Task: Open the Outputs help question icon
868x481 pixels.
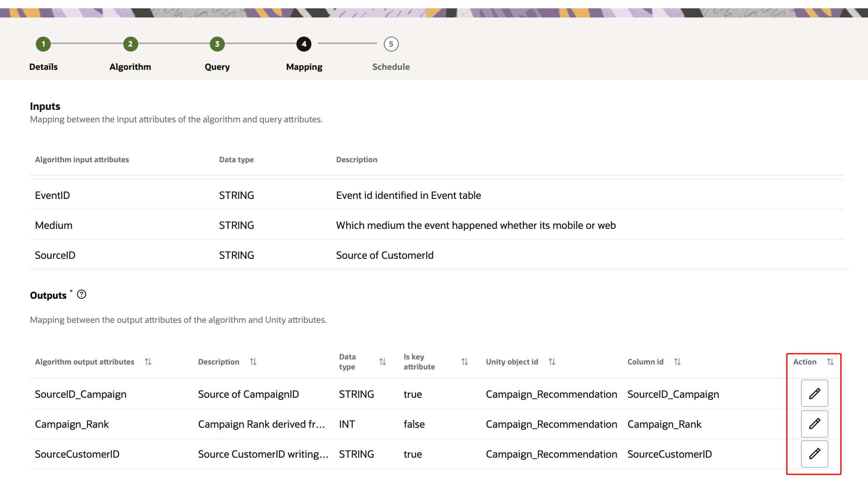Action: 82,295
